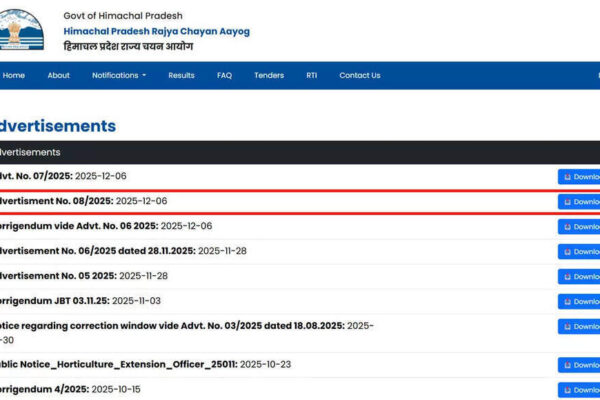Download Advertisement No. 05 2025 file
The image size is (600, 400).
click(579, 276)
